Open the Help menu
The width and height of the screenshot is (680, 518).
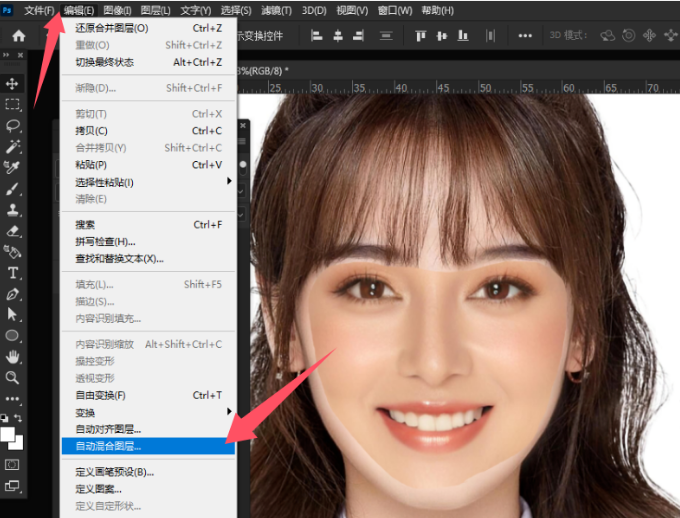(438, 10)
